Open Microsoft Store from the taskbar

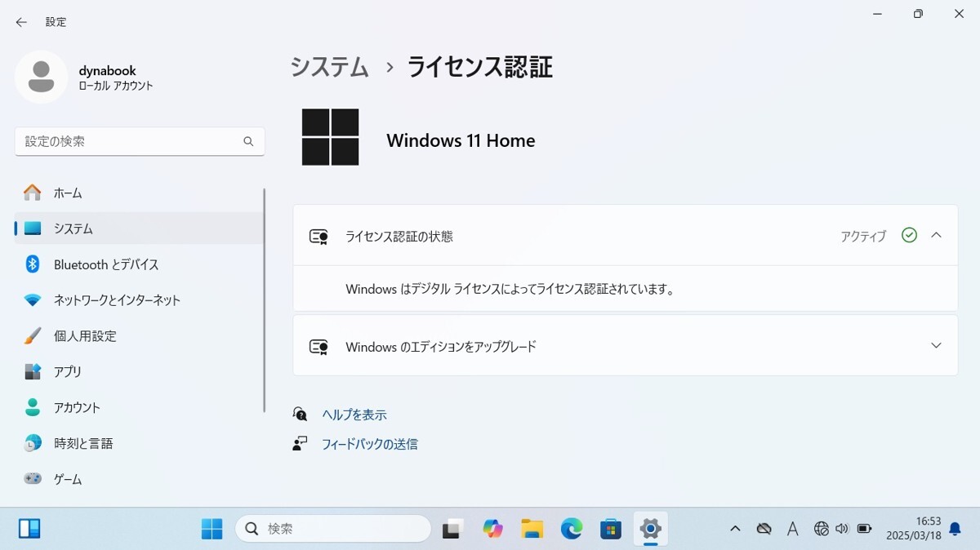(x=611, y=529)
